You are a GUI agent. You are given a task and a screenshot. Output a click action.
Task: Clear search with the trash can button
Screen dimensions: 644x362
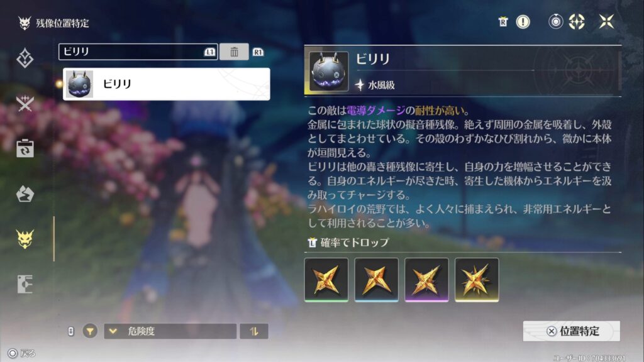pyautogui.click(x=234, y=52)
